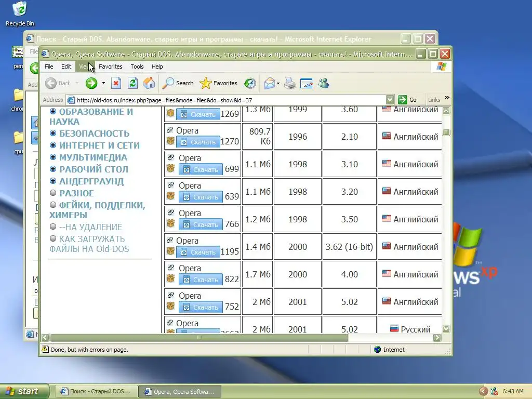Open the РАЗНОЕ category link
The width and height of the screenshot is (532, 399).
[x=76, y=193]
